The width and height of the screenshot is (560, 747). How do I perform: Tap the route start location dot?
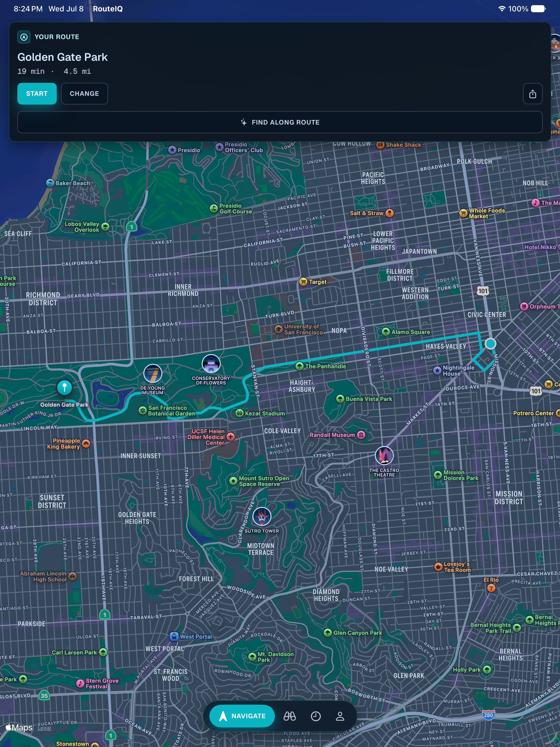pos(490,344)
